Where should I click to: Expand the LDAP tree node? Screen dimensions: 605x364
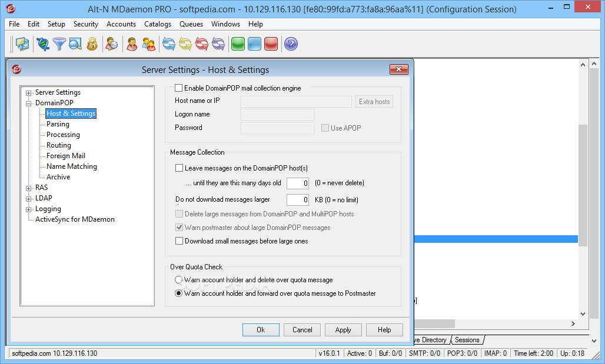pos(29,199)
